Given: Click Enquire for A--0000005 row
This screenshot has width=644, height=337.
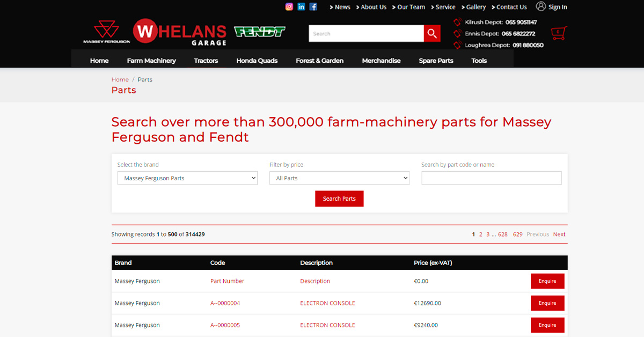Looking at the screenshot, I should tap(547, 325).
